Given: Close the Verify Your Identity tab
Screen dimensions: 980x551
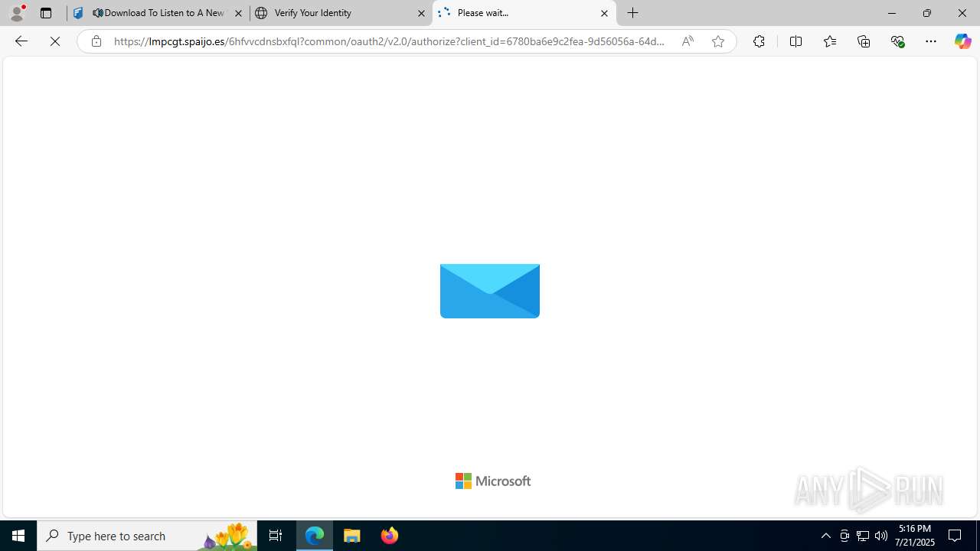Looking at the screenshot, I should pyautogui.click(x=421, y=13).
